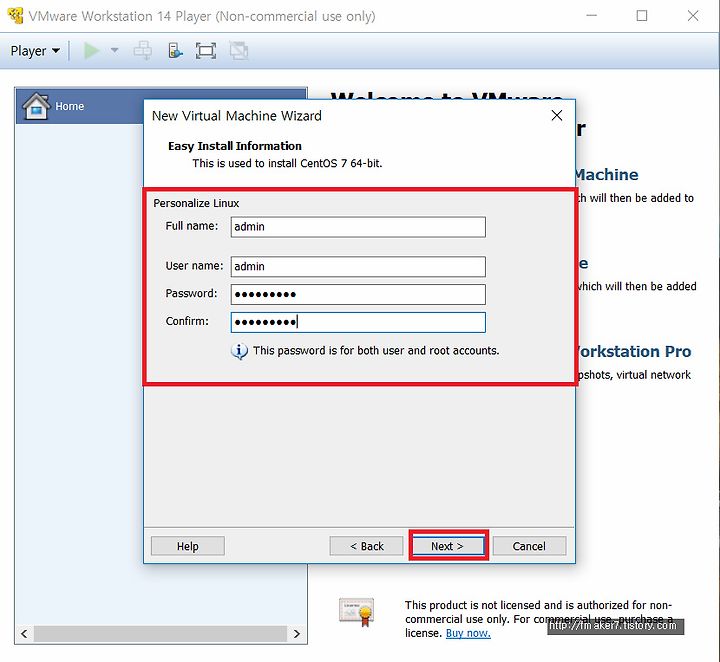Click the removable devices toolbar icon
Screen dimensions: 720x662
click(x=175, y=50)
